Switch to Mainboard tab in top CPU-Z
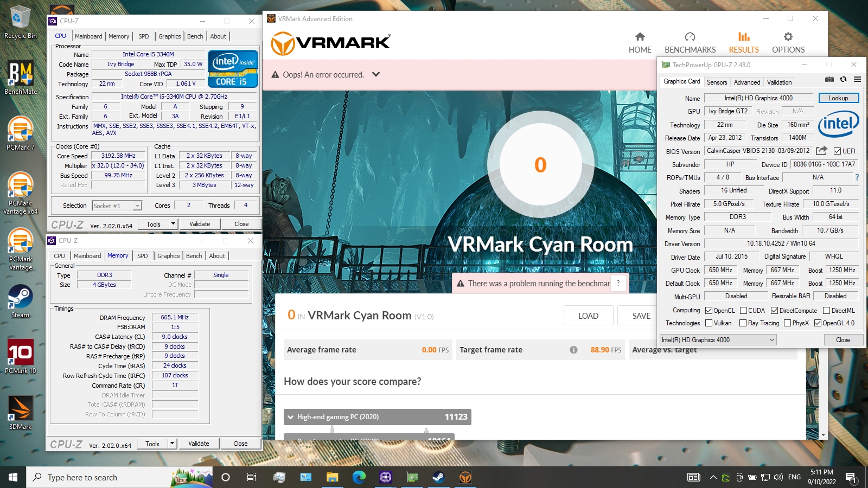868x488 pixels. [x=88, y=36]
